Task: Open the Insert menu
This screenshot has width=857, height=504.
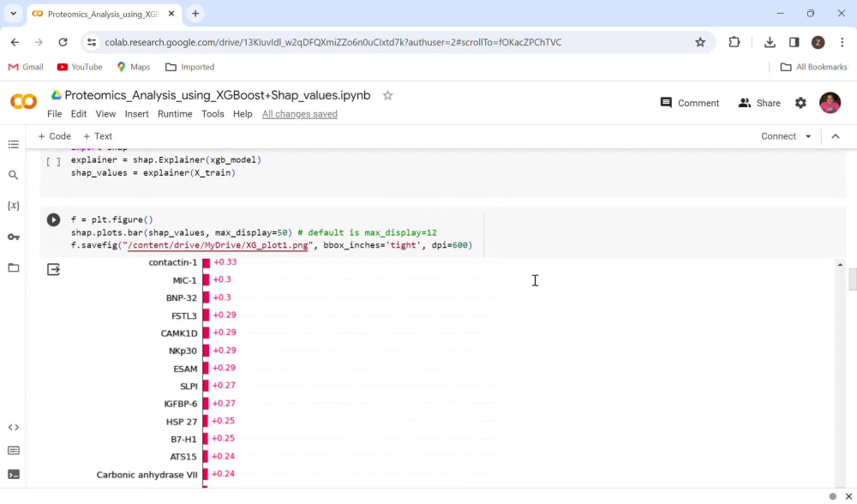Action: pos(136,114)
